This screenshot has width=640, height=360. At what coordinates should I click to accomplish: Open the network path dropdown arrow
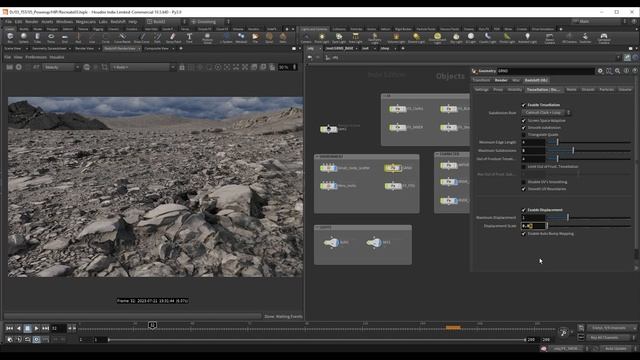pyautogui.click(x=618, y=58)
